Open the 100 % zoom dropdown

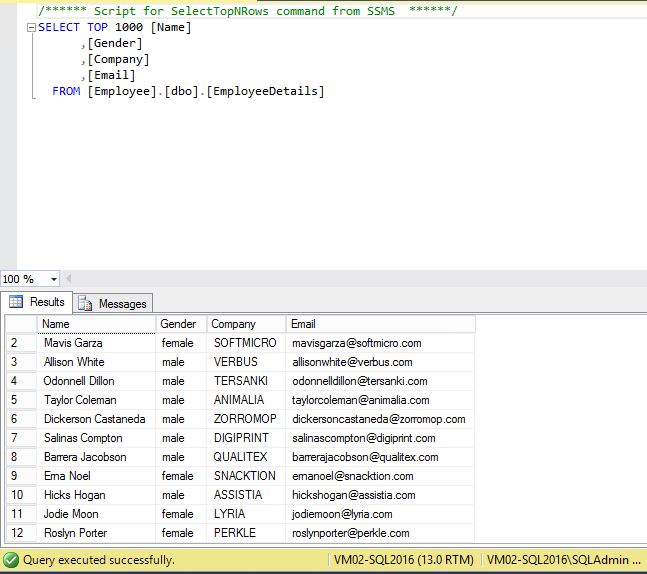coord(53,279)
